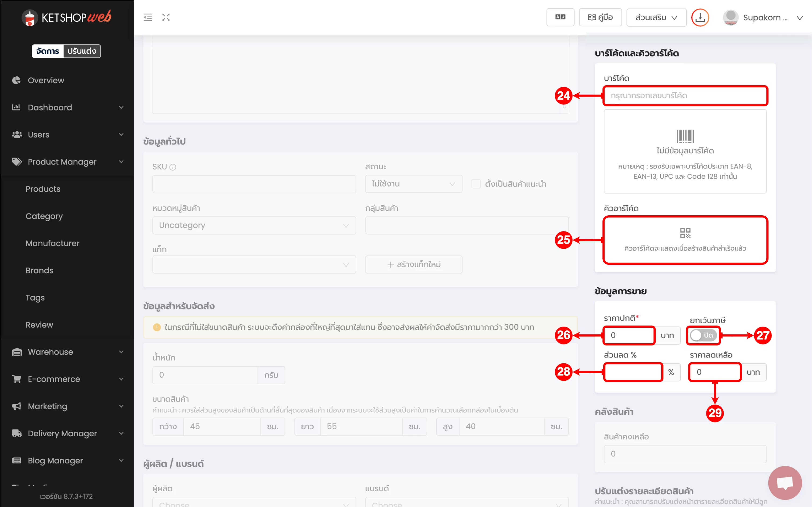The height and width of the screenshot is (507, 812).
Task: Expand the Users menu chevron
Action: click(121, 134)
